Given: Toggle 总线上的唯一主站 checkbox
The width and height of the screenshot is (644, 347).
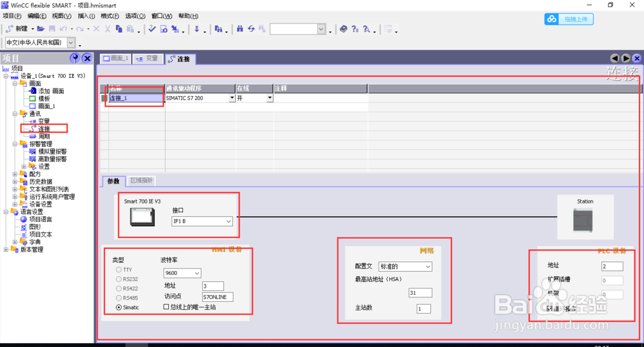Looking at the screenshot, I should click(x=166, y=306).
